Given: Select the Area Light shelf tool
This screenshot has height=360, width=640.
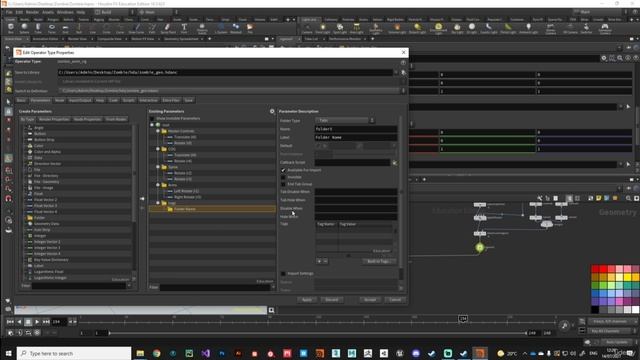Looking at the screenshot, I should point(357,28).
